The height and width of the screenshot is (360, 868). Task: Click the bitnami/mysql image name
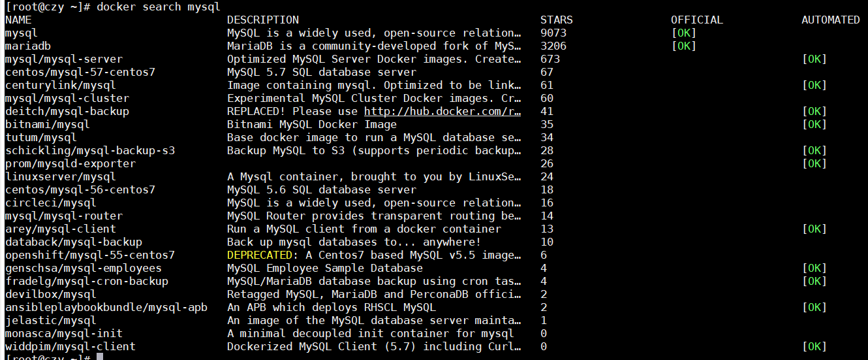[x=48, y=125]
